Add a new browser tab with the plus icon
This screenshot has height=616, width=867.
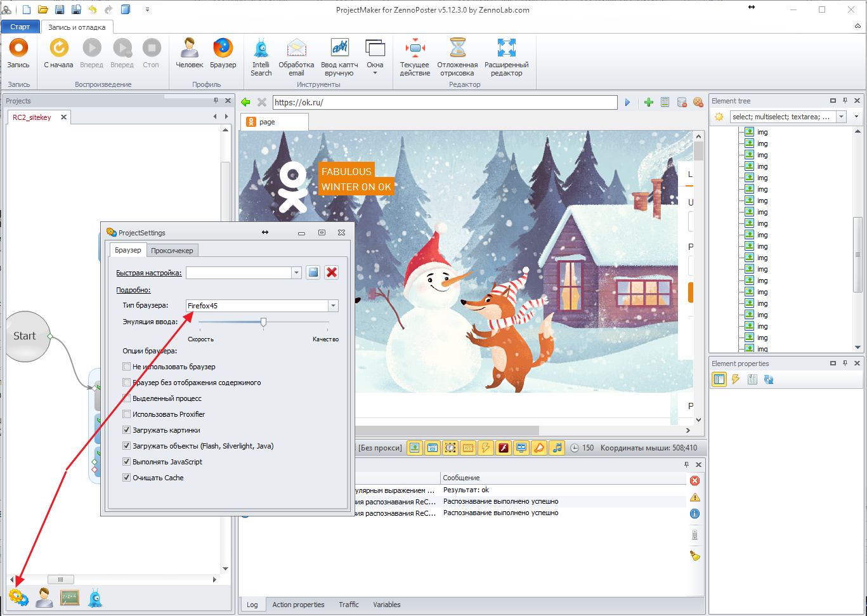648,102
